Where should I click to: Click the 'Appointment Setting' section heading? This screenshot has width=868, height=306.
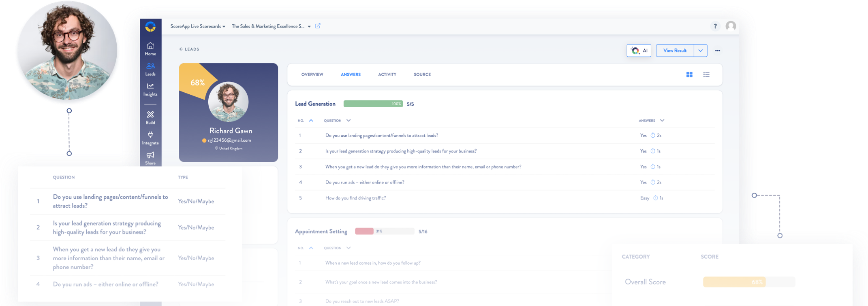click(x=321, y=232)
